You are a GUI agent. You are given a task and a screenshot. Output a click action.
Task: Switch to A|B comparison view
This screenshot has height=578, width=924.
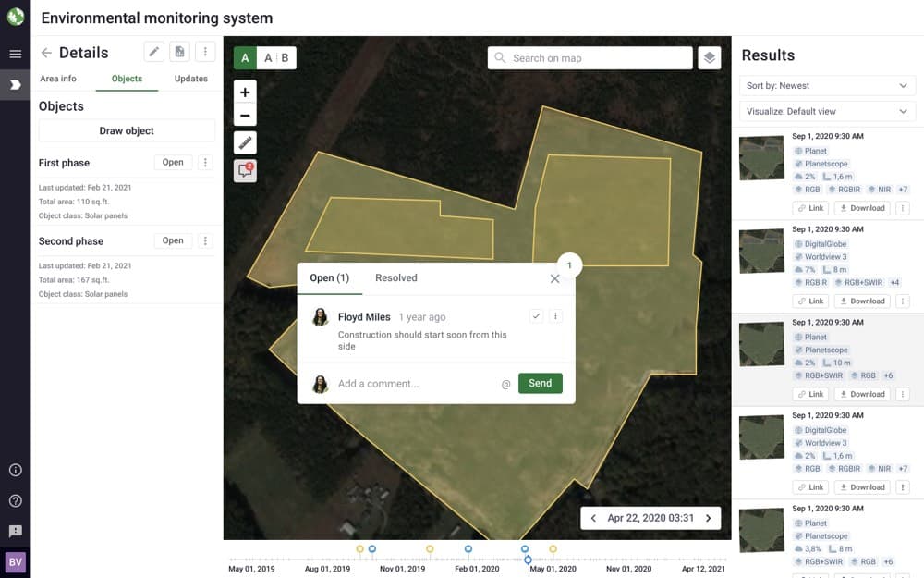[276, 58]
